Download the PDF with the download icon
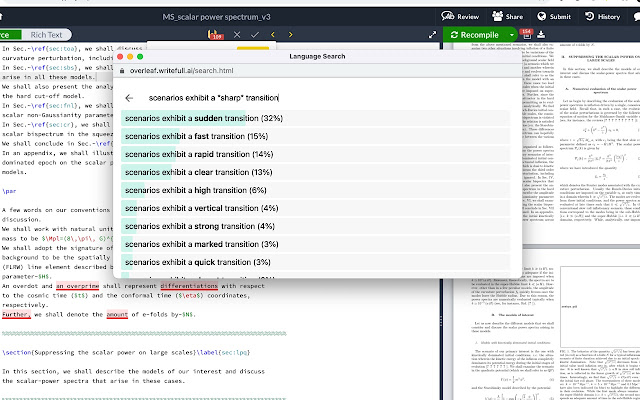This screenshot has height=400, width=640. 541,35
